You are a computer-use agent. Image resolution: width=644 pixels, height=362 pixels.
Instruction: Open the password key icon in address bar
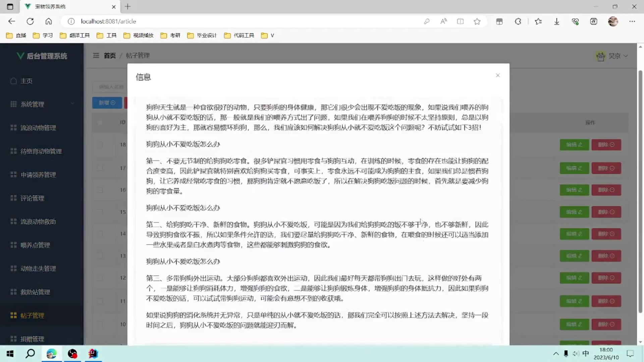pyautogui.click(x=427, y=21)
